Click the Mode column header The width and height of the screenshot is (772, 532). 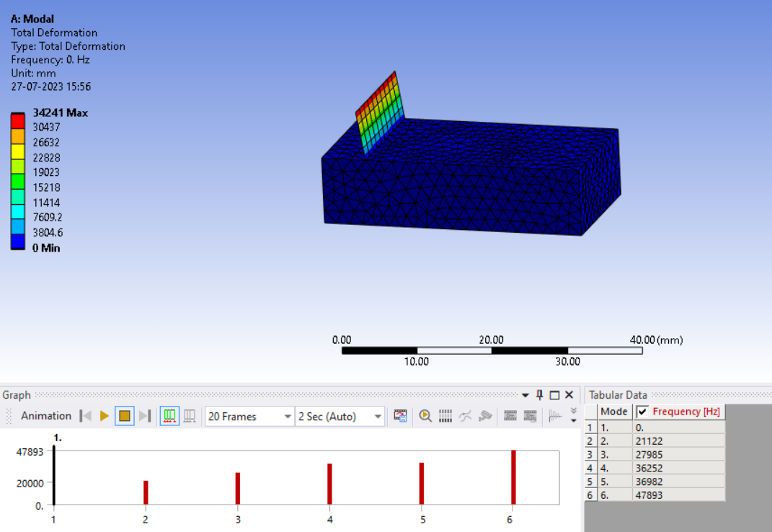pos(614,412)
